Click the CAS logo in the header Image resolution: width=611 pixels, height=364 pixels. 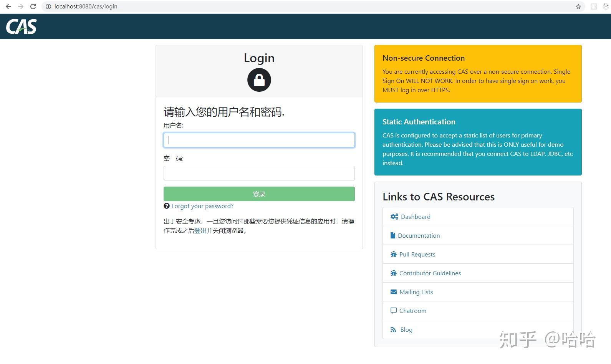pyautogui.click(x=22, y=26)
